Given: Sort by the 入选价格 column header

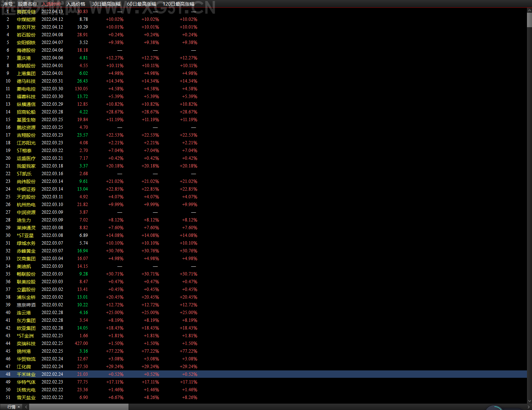Looking at the screenshot, I should [76, 4].
